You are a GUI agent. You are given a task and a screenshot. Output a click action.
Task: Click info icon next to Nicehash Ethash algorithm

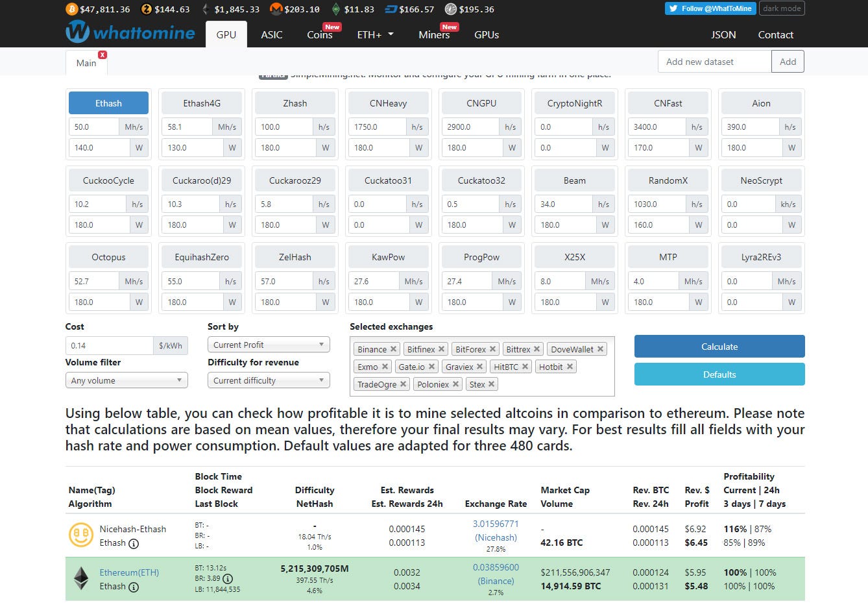[134, 543]
